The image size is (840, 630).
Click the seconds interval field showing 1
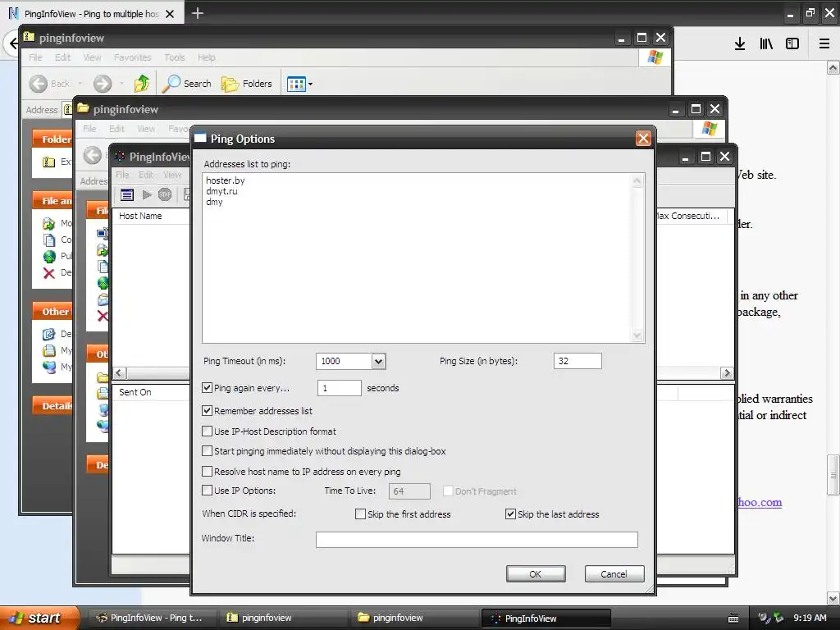[x=339, y=388]
